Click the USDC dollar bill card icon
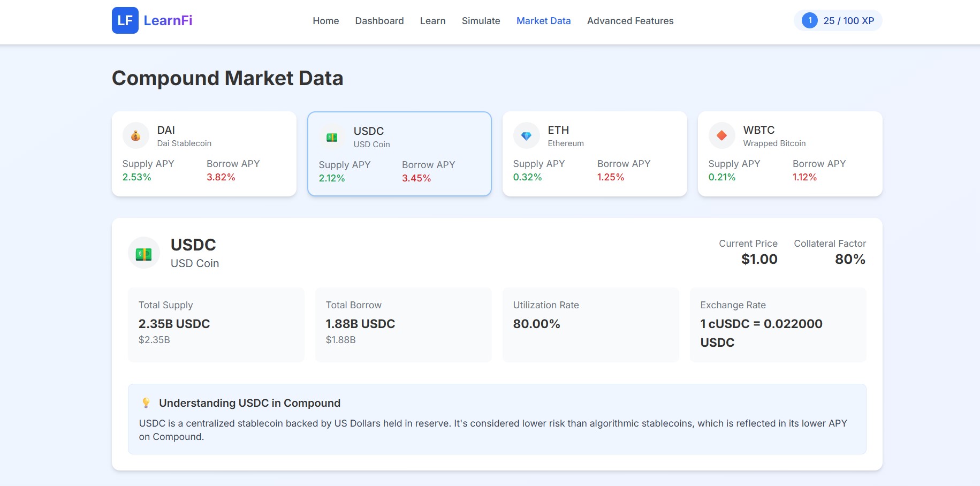Screen dimensions: 980x486 332,137
